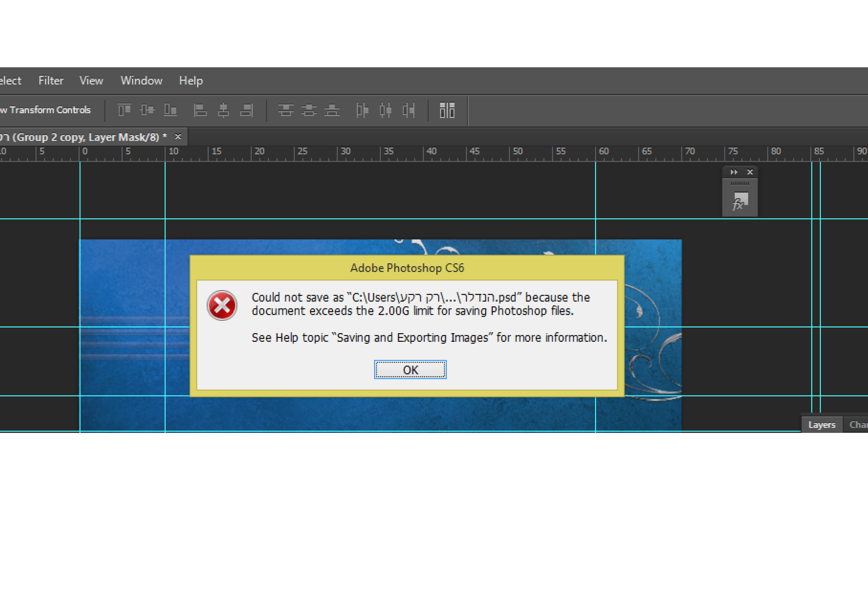The height and width of the screenshot is (614, 868).
Task: Click the red error icon in the dialog
Action: coord(222,305)
